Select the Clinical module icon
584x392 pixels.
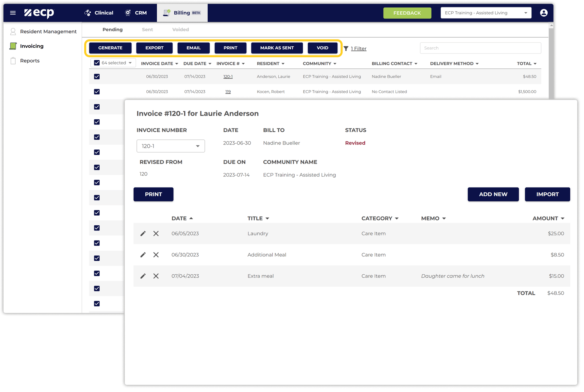(x=87, y=13)
